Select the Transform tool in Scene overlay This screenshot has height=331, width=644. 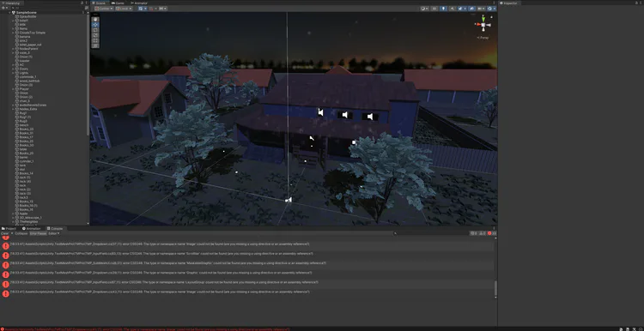[95, 45]
